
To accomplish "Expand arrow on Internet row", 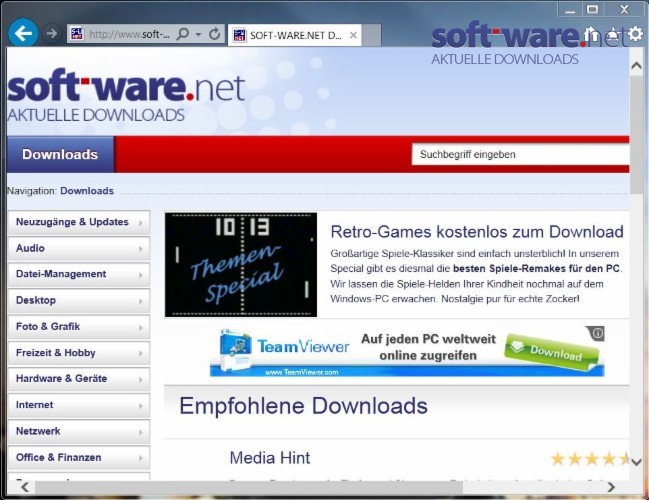I will click(141, 406).
